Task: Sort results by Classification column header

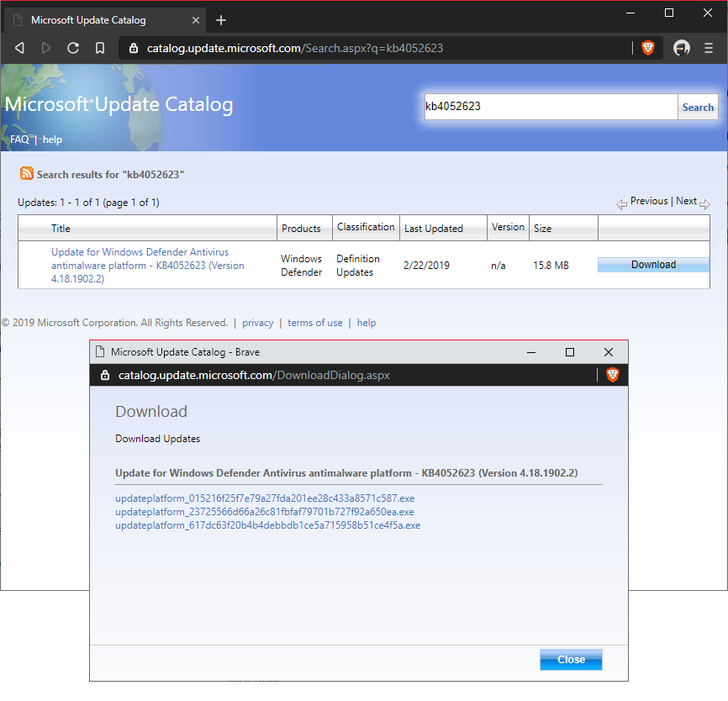Action: pyautogui.click(x=366, y=227)
